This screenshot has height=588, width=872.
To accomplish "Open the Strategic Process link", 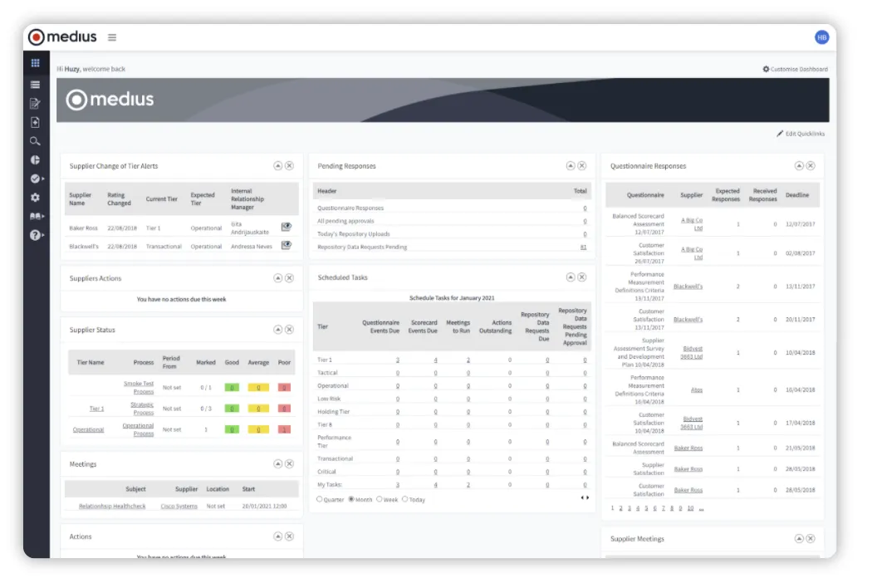I will tap(142, 409).
